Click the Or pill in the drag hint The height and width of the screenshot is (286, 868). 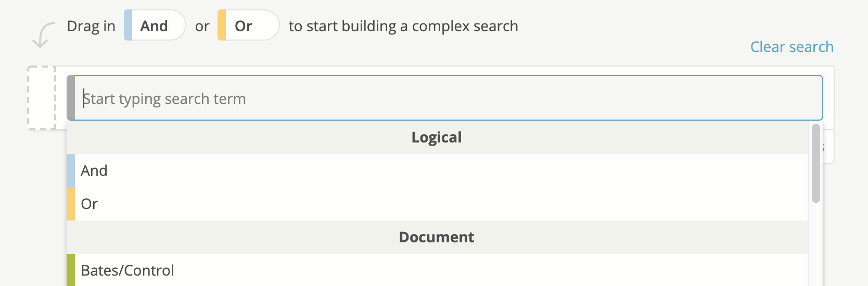coord(249,25)
